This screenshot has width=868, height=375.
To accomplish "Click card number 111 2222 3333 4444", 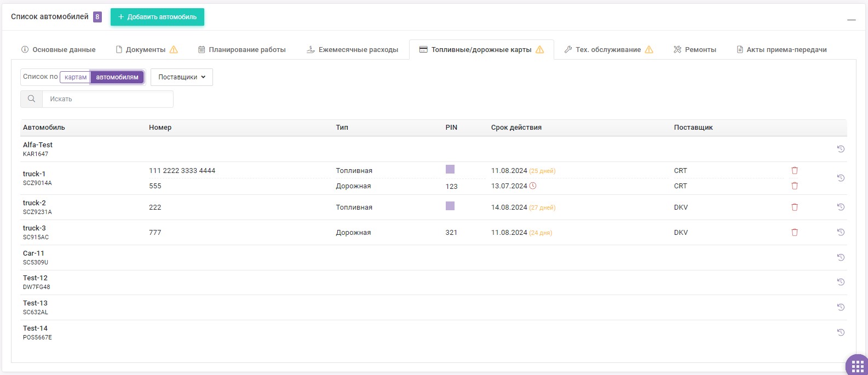I will click(182, 171).
